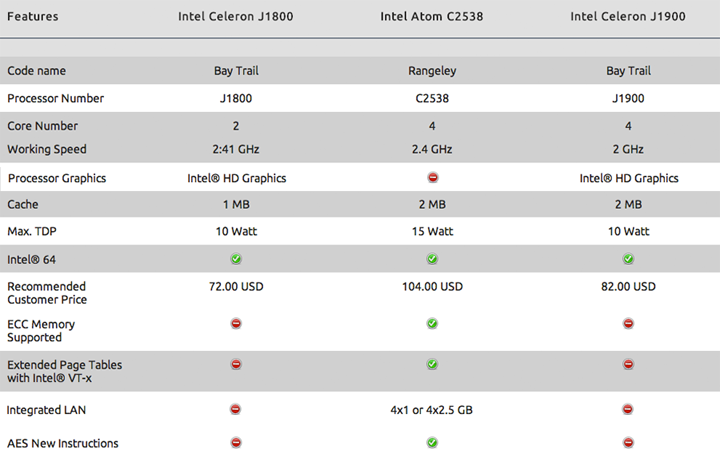
Task: Click the 4x1 or 4x2.5 GB LAN value
Action: pyautogui.click(x=432, y=410)
